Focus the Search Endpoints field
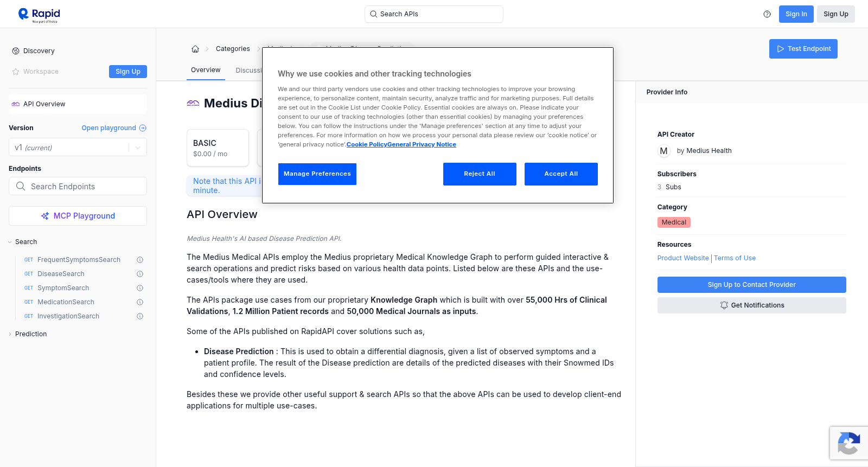Screen dimensions: 868x467 tap(78, 186)
